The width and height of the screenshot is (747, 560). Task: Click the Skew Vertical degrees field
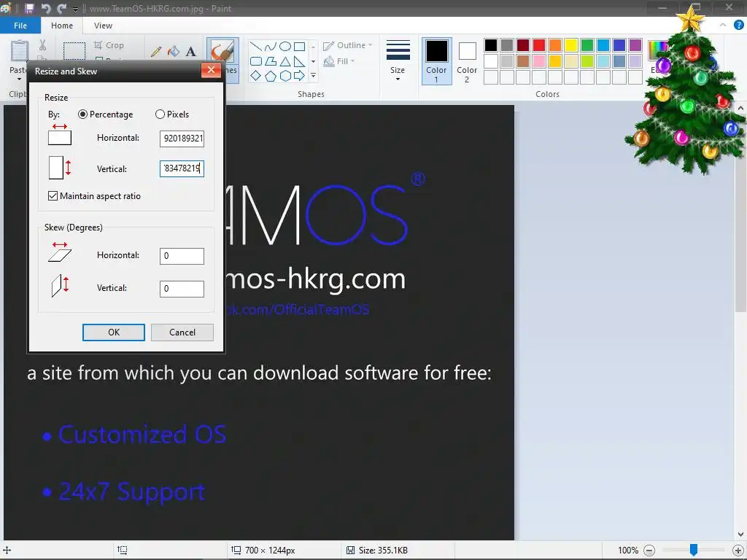(182, 289)
